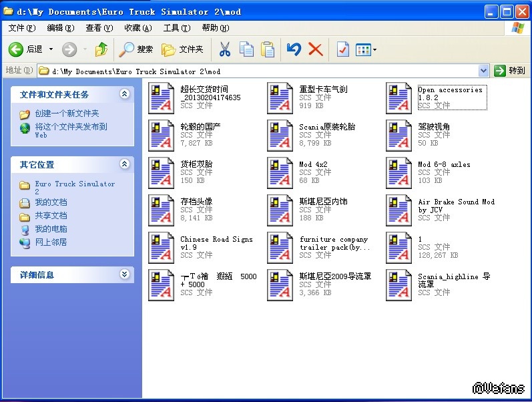Click the Paste clipboard toolbar icon
Viewport: 532px width, 402px height.
click(x=268, y=49)
